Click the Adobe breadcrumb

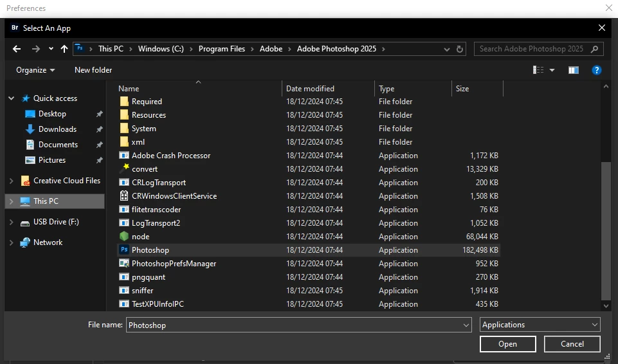click(271, 49)
